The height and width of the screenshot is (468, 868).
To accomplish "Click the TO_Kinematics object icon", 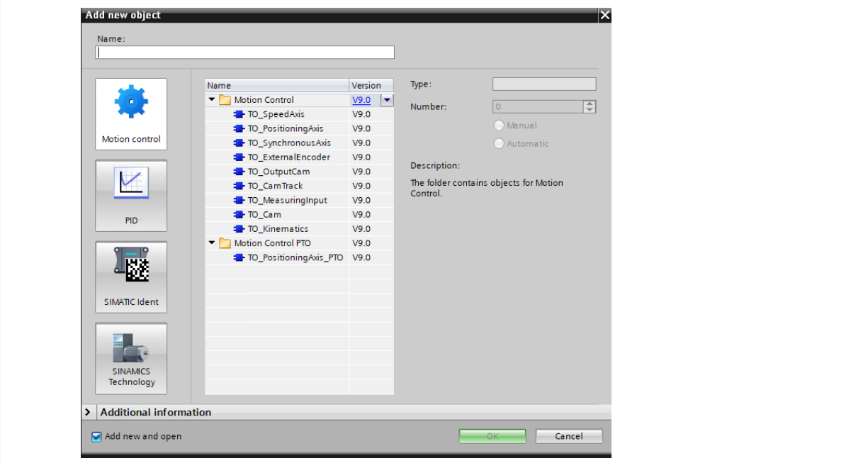I will click(x=239, y=229).
